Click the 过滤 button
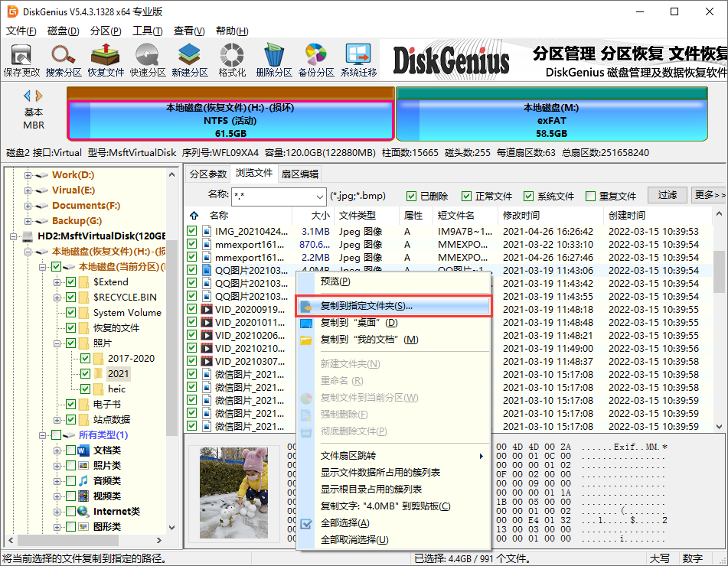 click(x=667, y=195)
